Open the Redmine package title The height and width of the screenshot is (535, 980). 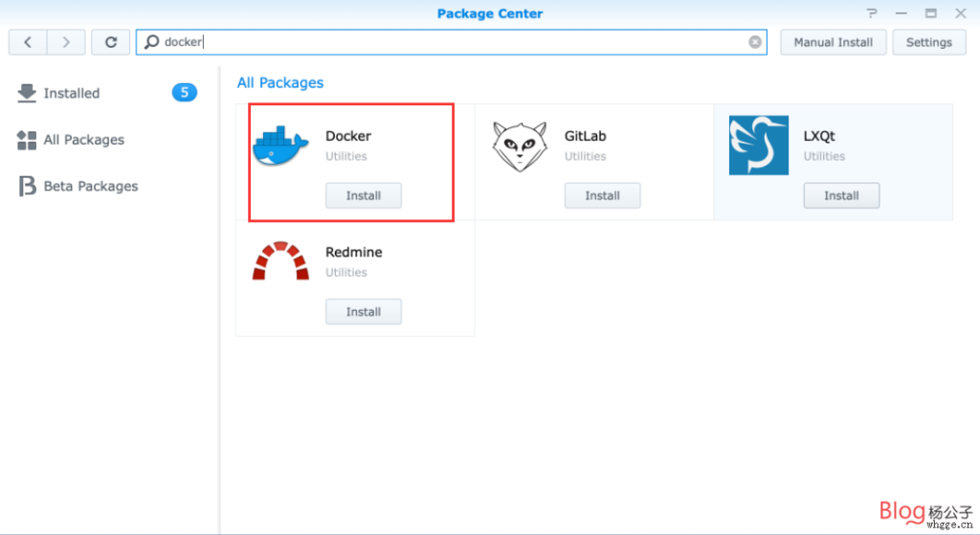pyautogui.click(x=354, y=252)
